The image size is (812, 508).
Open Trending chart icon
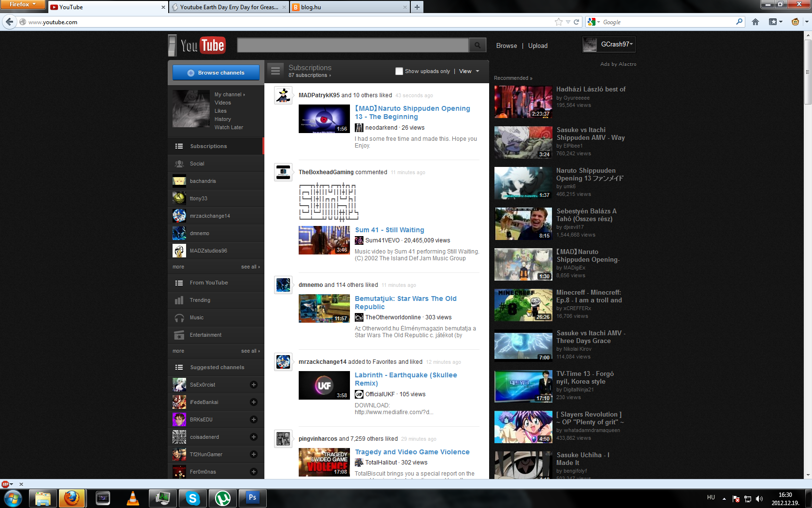pyautogui.click(x=179, y=300)
